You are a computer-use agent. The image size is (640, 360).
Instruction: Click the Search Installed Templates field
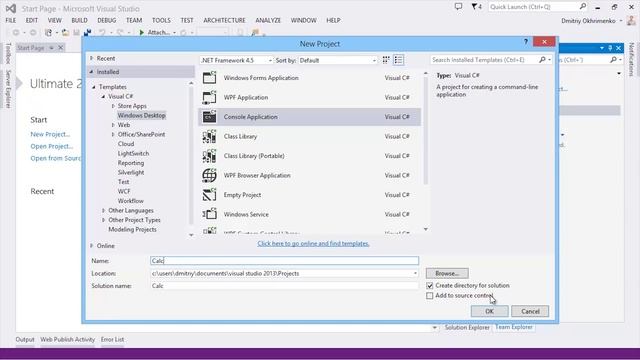click(x=484, y=60)
